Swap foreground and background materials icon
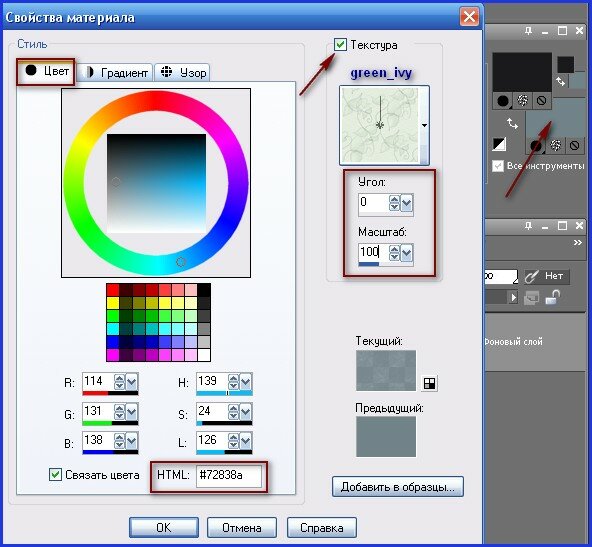Screen dimensions: 592x547 512,123
